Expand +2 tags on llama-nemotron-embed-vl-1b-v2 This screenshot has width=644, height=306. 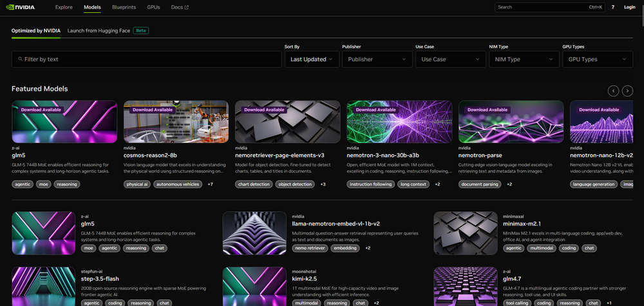368,248
